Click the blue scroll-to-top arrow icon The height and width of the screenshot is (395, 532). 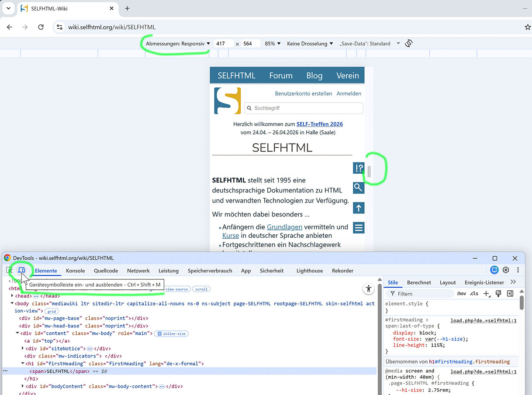358,208
